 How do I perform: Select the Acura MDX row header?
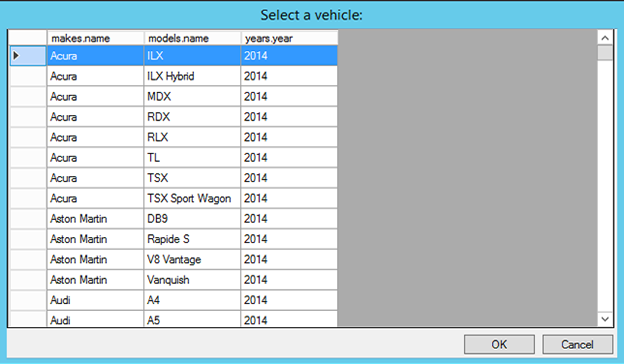(27, 96)
